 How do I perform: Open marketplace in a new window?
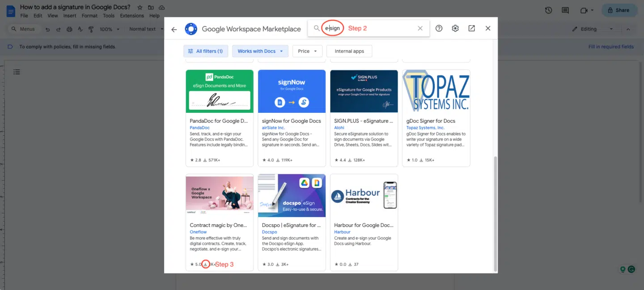click(x=471, y=28)
